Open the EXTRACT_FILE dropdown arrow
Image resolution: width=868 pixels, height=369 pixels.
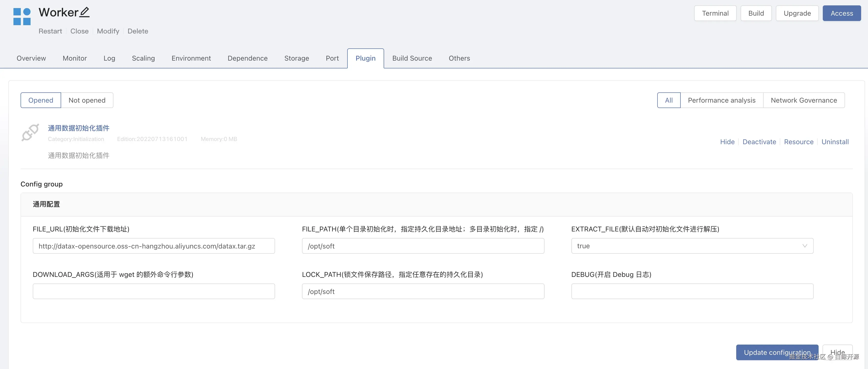(x=805, y=246)
